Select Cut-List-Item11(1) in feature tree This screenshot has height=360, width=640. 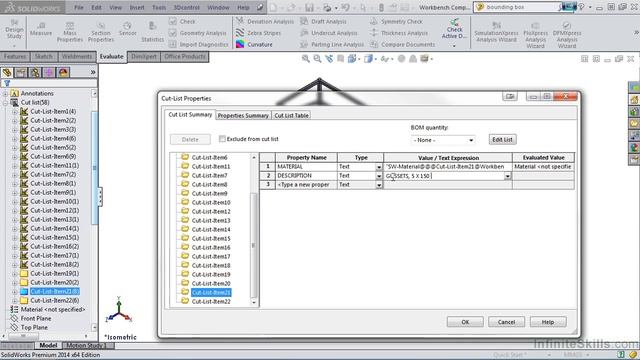coord(54,165)
